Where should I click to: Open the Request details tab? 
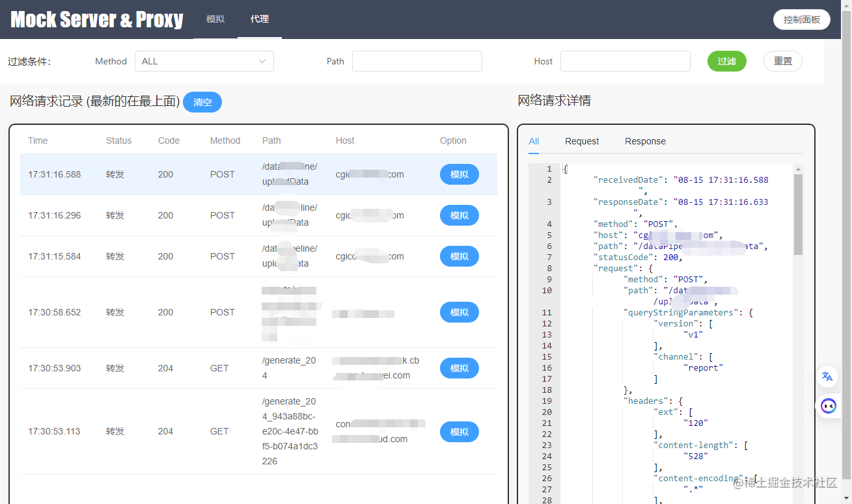point(582,141)
